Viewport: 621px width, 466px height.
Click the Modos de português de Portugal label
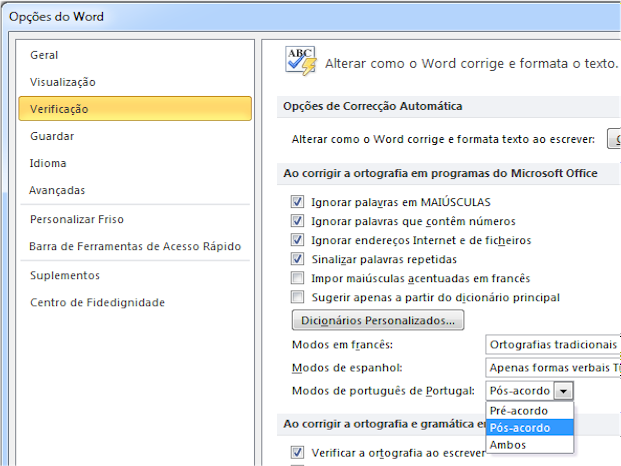tap(383, 391)
